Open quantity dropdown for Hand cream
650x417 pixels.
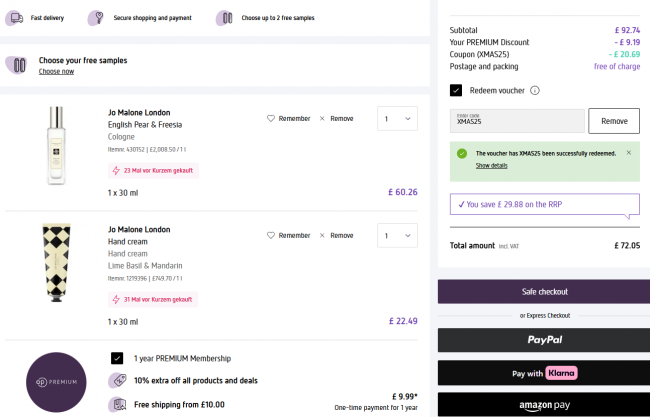396,235
